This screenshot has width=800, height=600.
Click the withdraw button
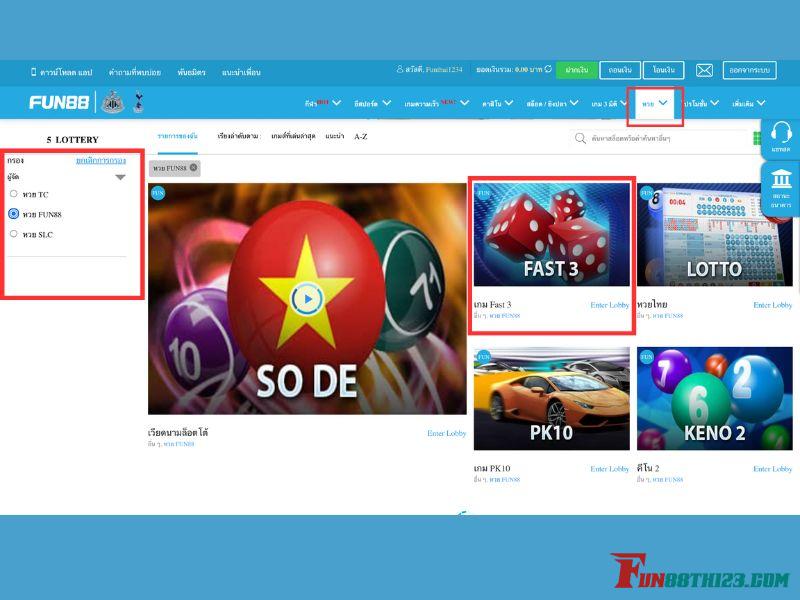tap(620, 70)
